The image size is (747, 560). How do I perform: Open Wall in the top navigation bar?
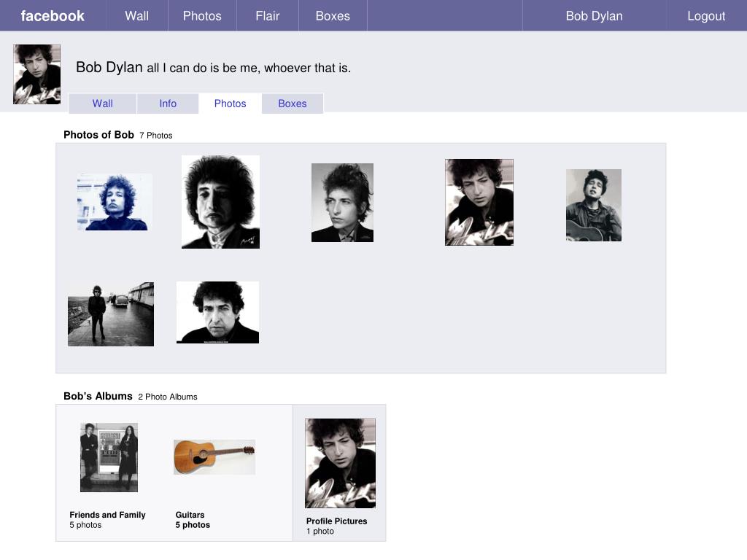pyautogui.click(x=136, y=16)
